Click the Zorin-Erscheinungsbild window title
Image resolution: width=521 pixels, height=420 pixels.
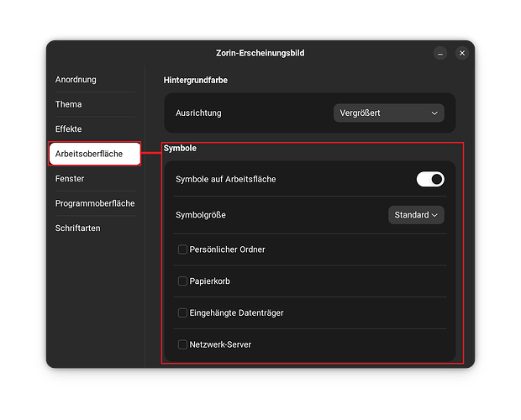click(260, 53)
